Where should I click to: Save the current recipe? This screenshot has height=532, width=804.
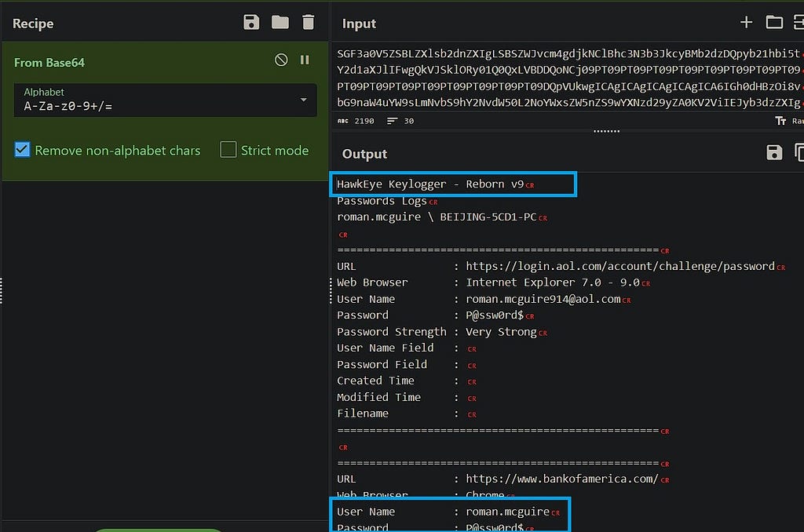[x=251, y=22]
